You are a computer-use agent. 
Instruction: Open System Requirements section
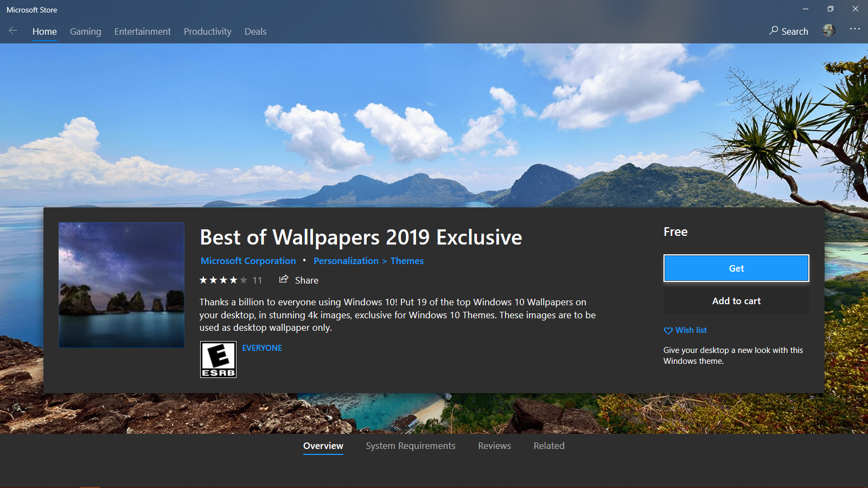(410, 446)
